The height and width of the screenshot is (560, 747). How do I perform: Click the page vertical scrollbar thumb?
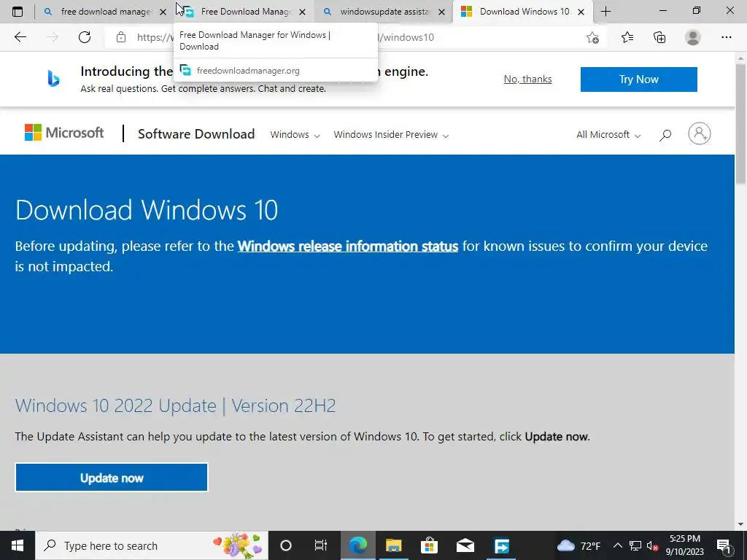click(x=740, y=124)
